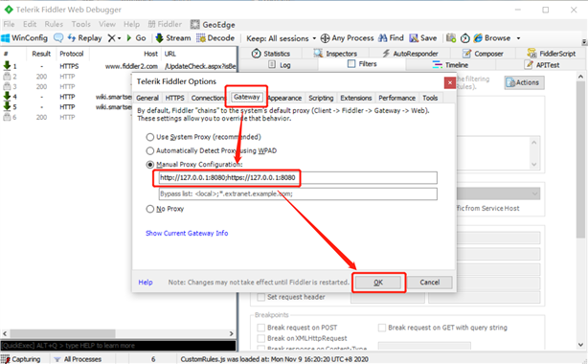588x364 pixels.
Task: Switch to the Log tab
Action: [280, 65]
